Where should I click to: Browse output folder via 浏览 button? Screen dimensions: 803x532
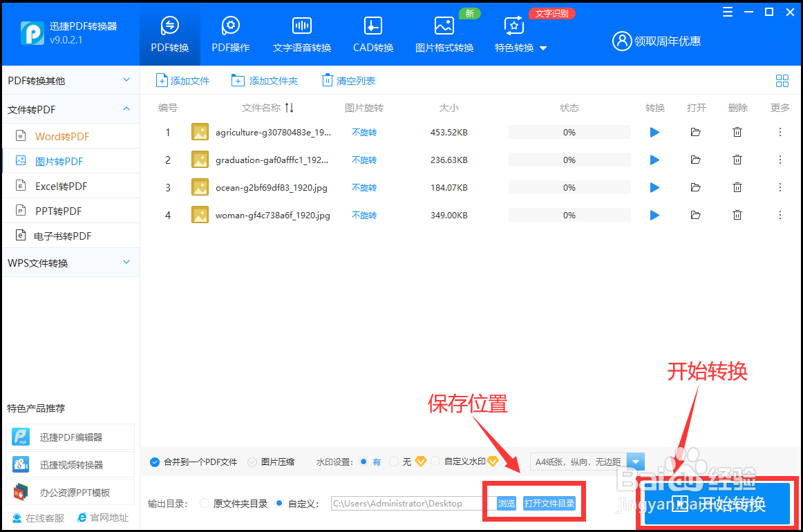click(505, 503)
